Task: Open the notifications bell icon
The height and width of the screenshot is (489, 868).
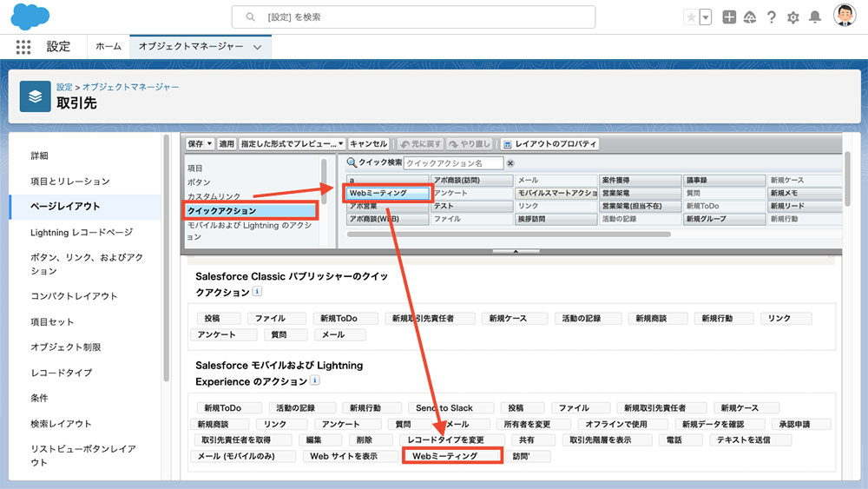Action: pos(815,17)
